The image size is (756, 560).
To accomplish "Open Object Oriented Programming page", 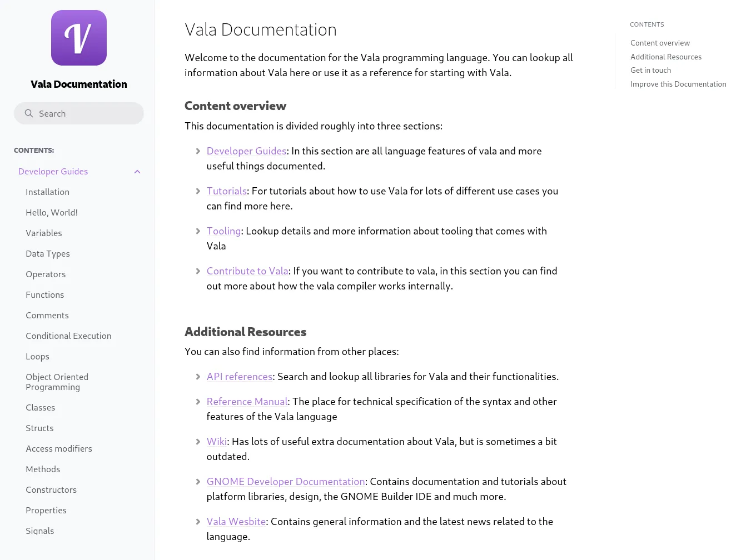I will tap(57, 382).
